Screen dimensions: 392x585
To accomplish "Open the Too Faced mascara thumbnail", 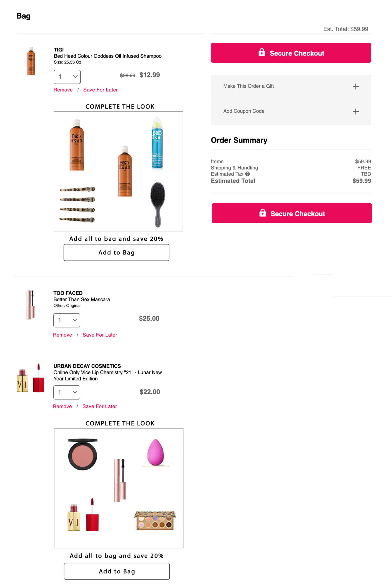I will pos(31,305).
